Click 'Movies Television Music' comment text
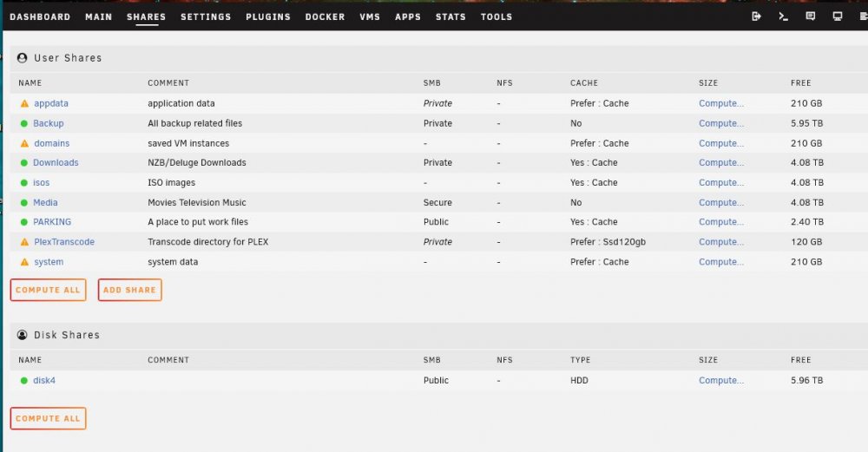The image size is (868, 452). click(x=197, y=202)
